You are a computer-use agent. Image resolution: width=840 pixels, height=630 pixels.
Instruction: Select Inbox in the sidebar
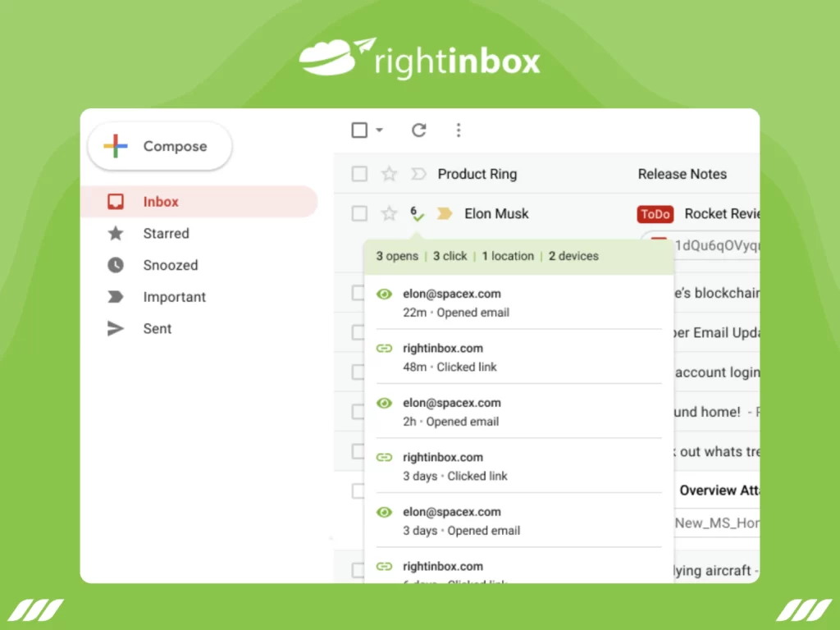click(161, 202)
